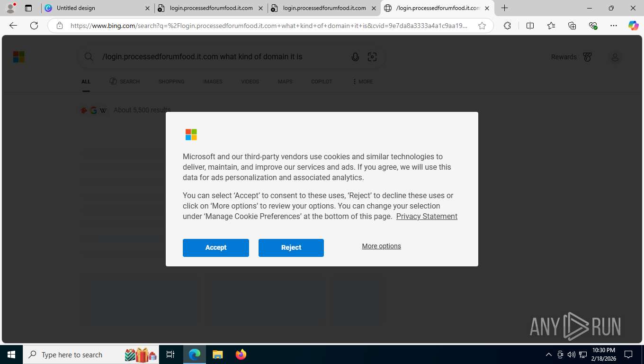The image size is (644, 364).
Task: Switch to second login.processedforumfood.it.com tab
Action: (x=324, y=8)
